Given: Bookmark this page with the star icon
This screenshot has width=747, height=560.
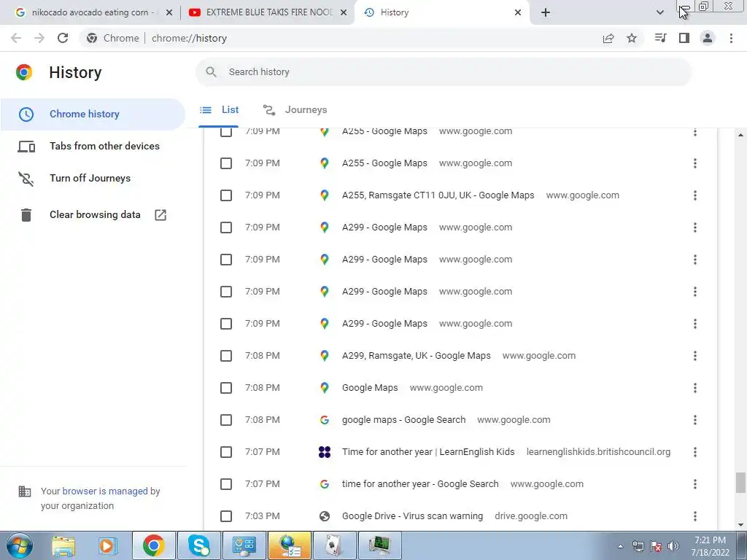Looking at the screenshot, I should pyautogui.click(x=632, y=38).
